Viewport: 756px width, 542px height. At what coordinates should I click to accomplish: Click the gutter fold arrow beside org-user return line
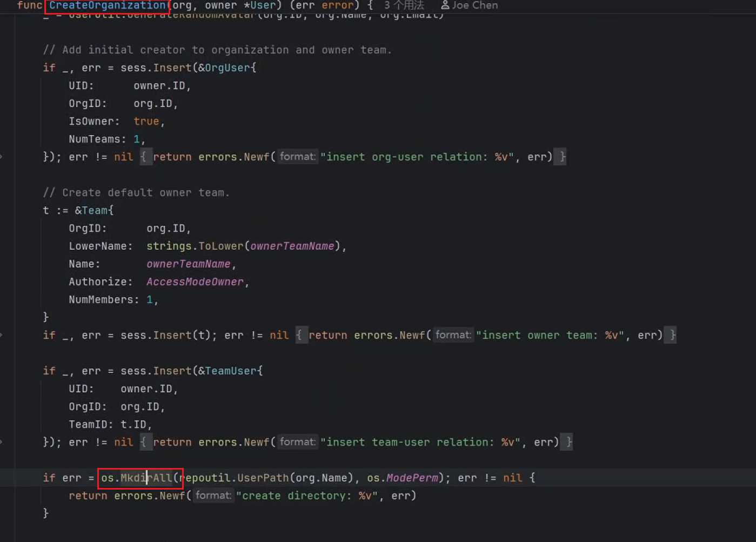coord(2,157)
